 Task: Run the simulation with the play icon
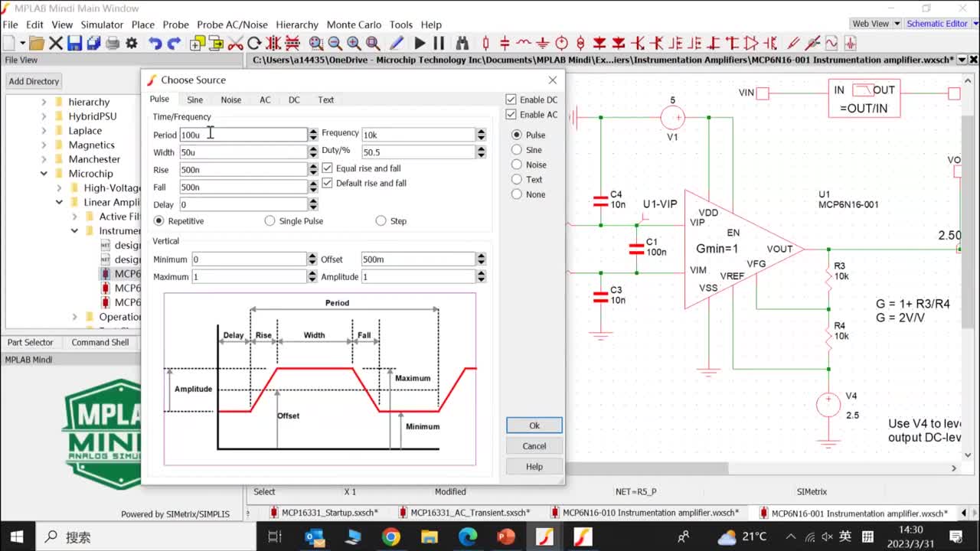click(420, 44)
